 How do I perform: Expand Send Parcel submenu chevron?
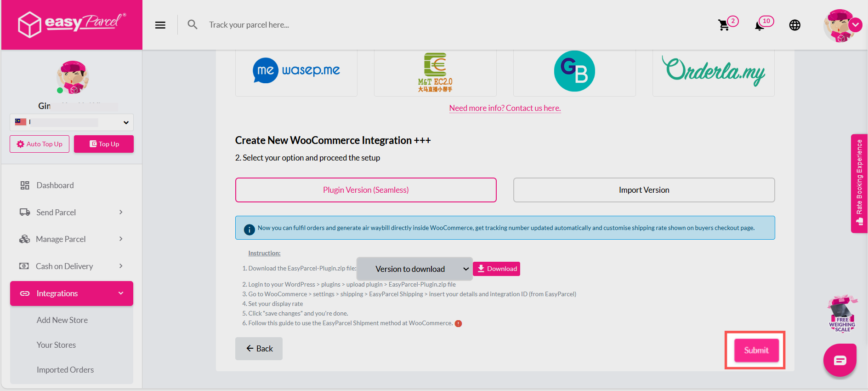pos(121,212)
